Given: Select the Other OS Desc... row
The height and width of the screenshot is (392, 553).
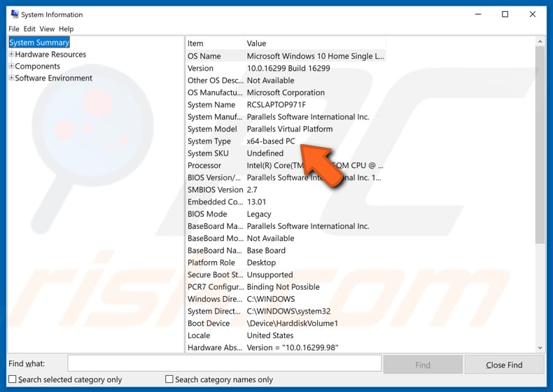Looking at the screenshot, I should pos(286,80).
